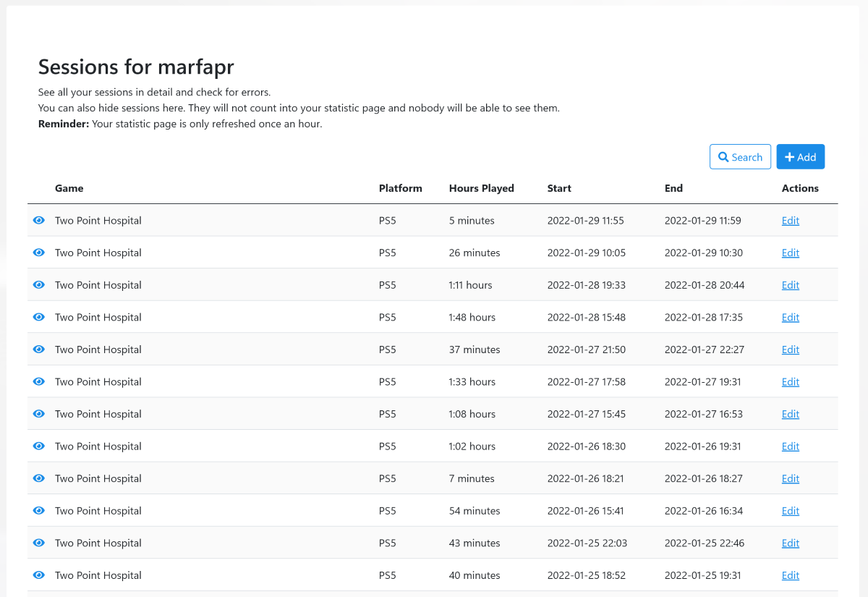The height and width of the screenshot is (597, 868).
Task: Hide the 43 minutes session via eye icon
Action: [x=39, y=543]
